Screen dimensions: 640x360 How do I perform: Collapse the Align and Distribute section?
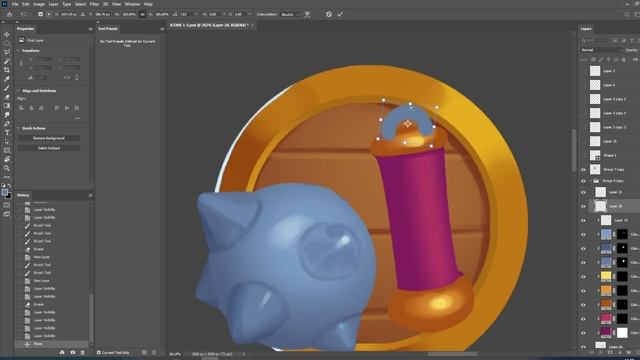[18, 91]
